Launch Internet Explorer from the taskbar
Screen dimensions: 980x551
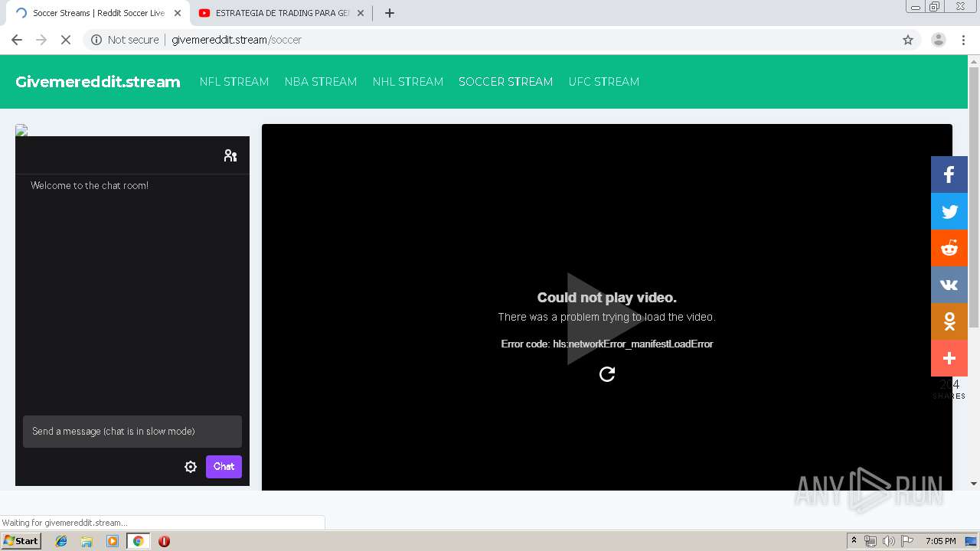pos(61,541)
